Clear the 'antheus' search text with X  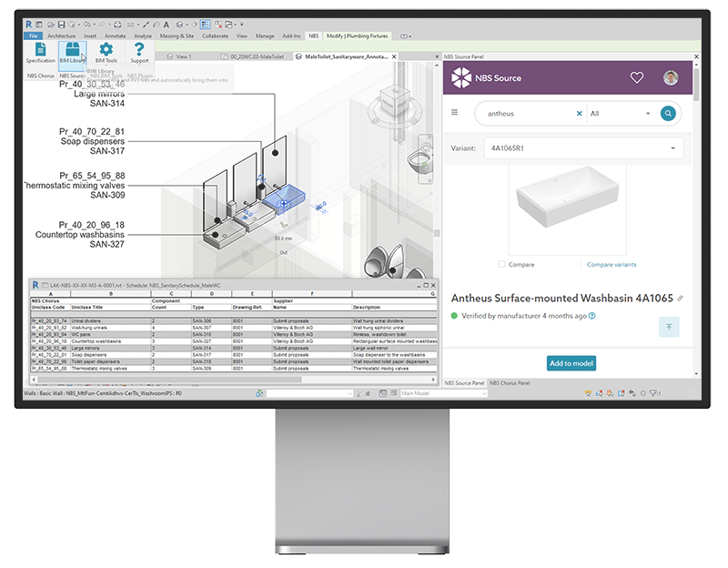coord(579,113)
